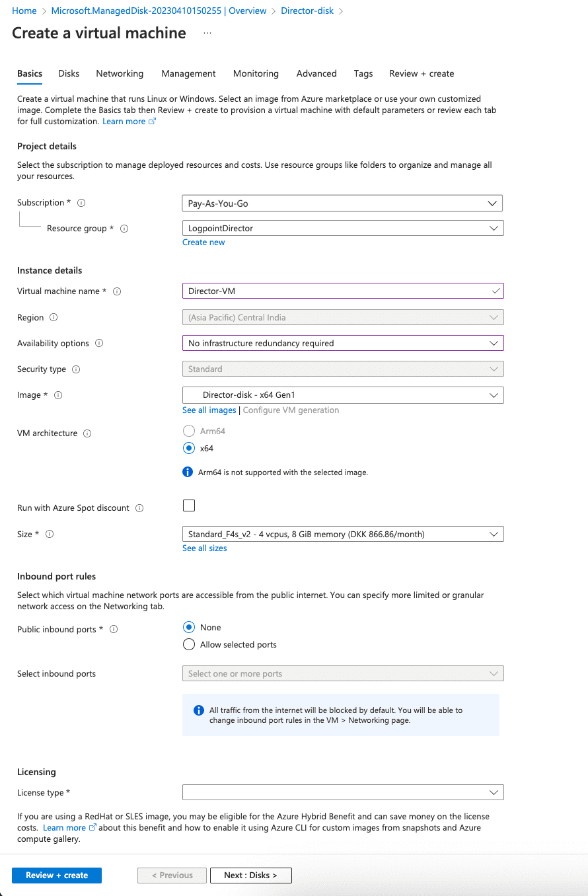Switch to the Networking tab

[x=120, y=73]
